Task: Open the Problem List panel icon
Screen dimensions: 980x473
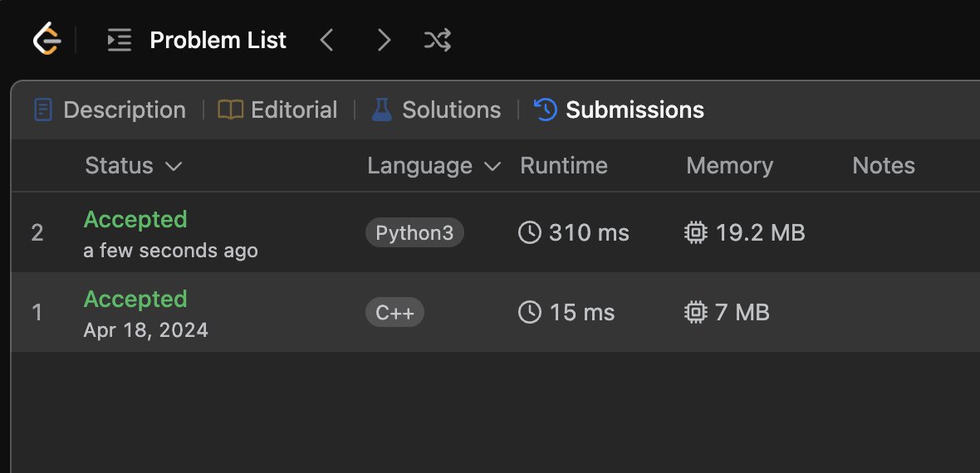Action: (120, 40)
